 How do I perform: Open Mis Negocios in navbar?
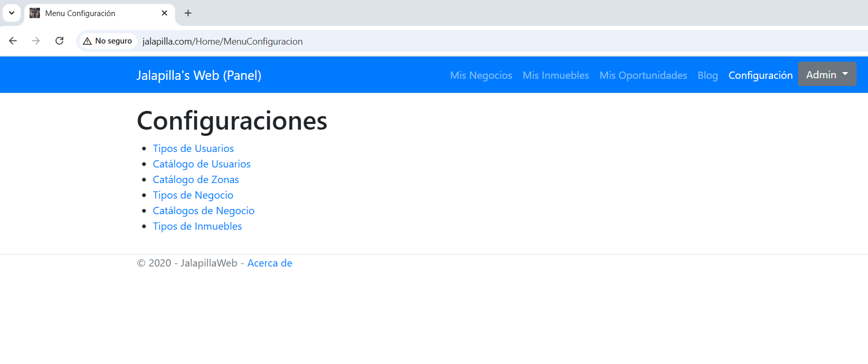pos(481,75)
